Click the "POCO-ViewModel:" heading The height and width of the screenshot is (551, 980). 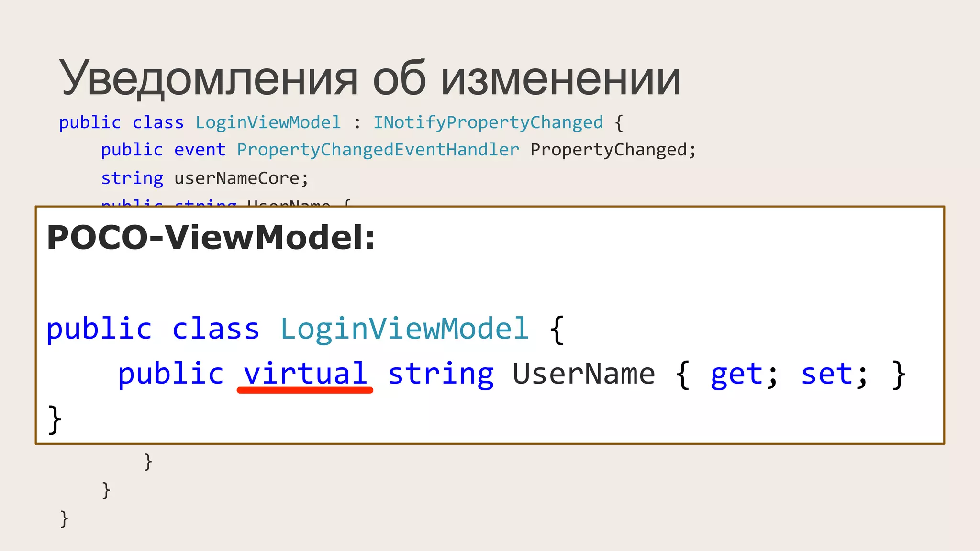(x=211, y=237)
